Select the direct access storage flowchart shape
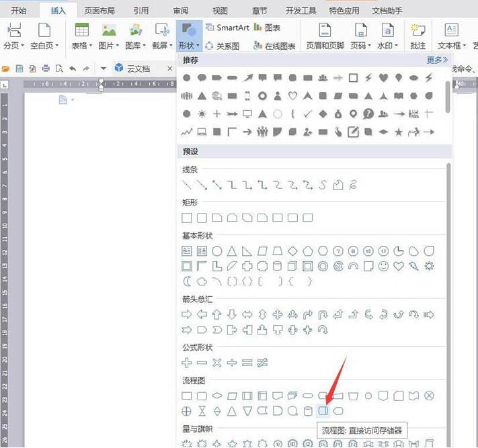 (323, 410)
